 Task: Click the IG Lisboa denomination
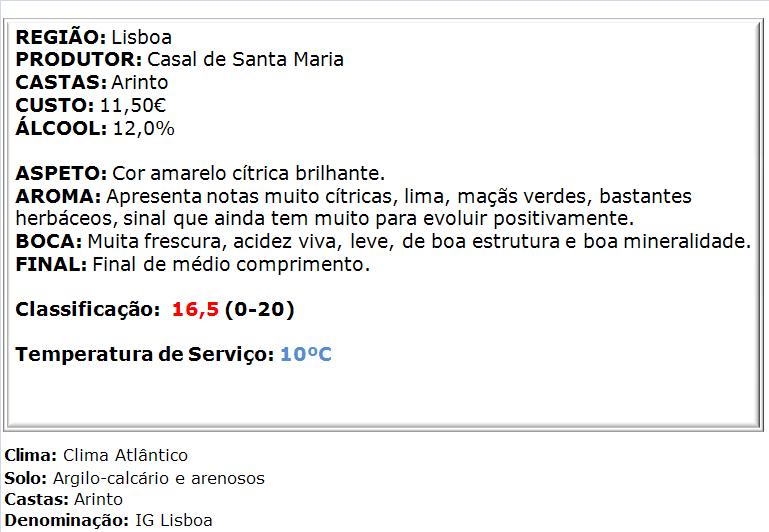tap(174, 521)
